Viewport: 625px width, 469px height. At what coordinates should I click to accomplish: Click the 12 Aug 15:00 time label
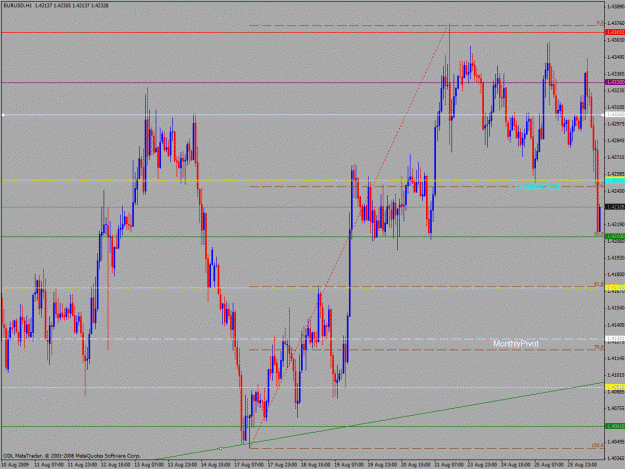pyautogui.click(x=116, y=465)
